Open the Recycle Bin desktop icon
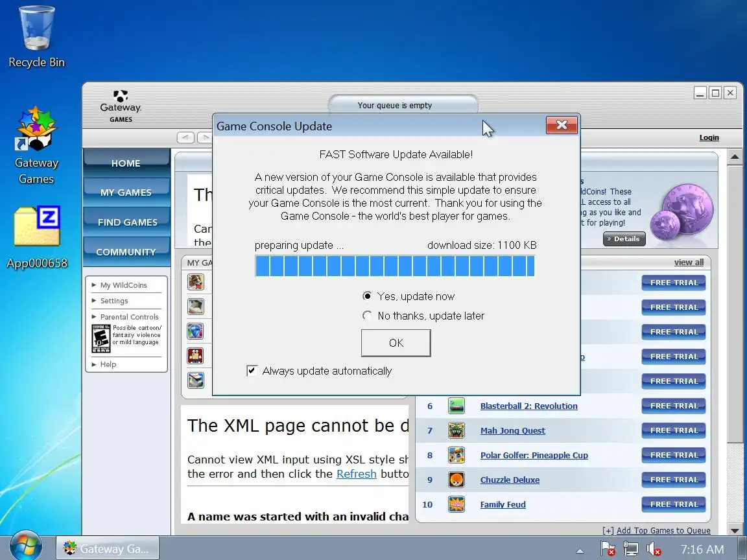The height and width of the screenshot is (560, 747). pyautogui.click(x=37, y=37)
